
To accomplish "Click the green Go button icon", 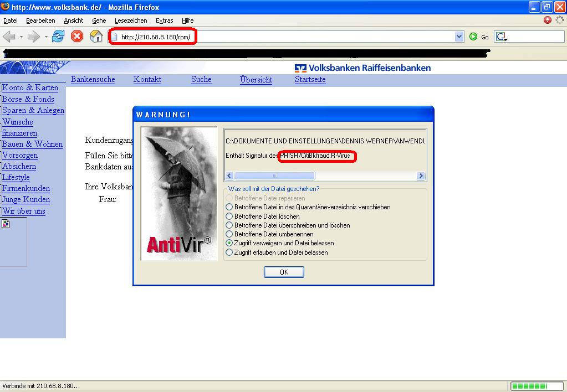I will point(473,37).
